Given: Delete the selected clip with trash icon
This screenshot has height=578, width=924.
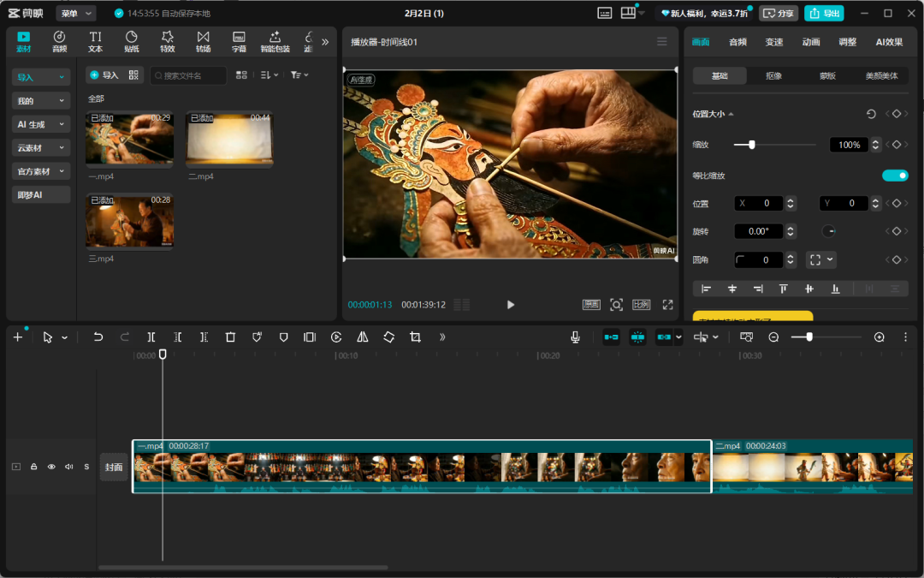Looking at the screenshot, I should [230, 337].
